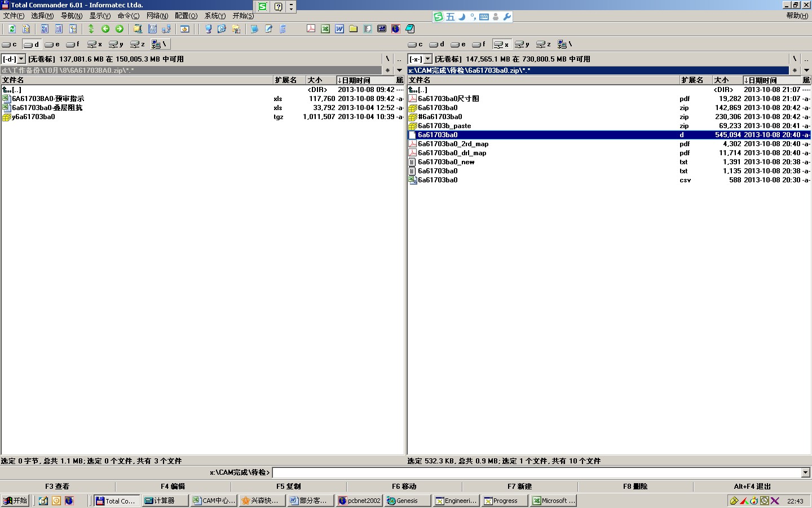Click the F5 复制 button

[x=289, y=486]
